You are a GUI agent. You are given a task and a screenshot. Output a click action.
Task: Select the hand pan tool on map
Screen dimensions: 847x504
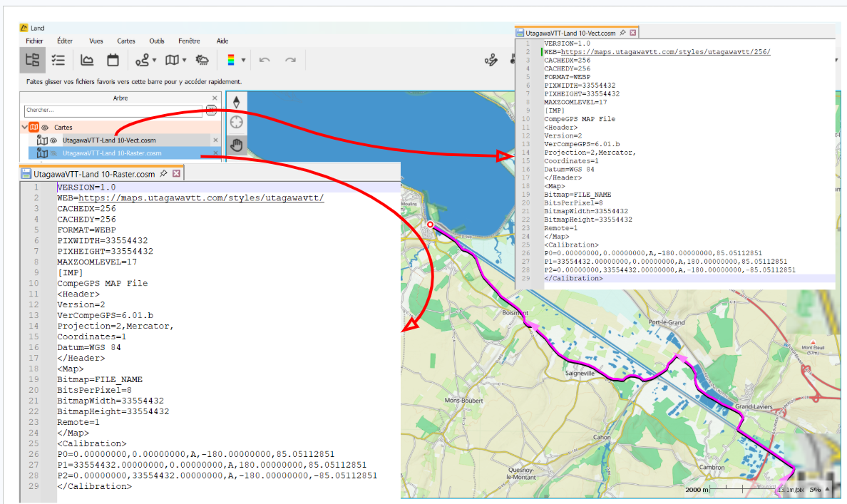[x=237, y=144]
